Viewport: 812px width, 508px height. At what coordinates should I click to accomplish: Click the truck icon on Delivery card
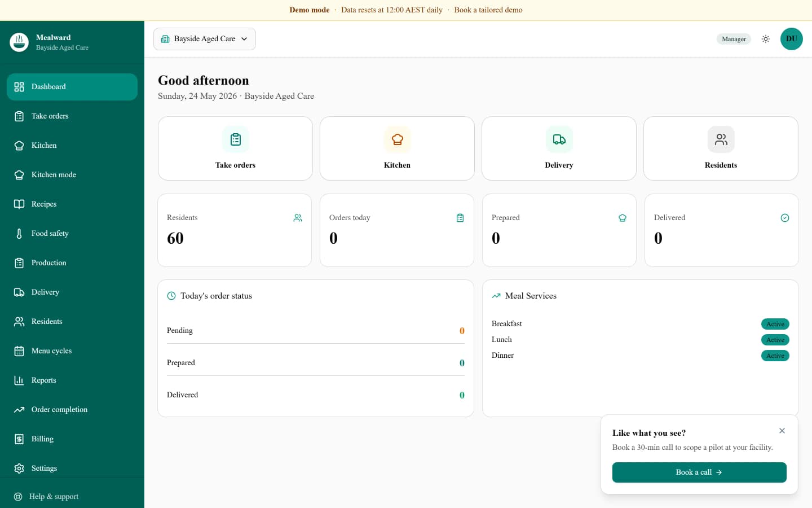(559, 139)
